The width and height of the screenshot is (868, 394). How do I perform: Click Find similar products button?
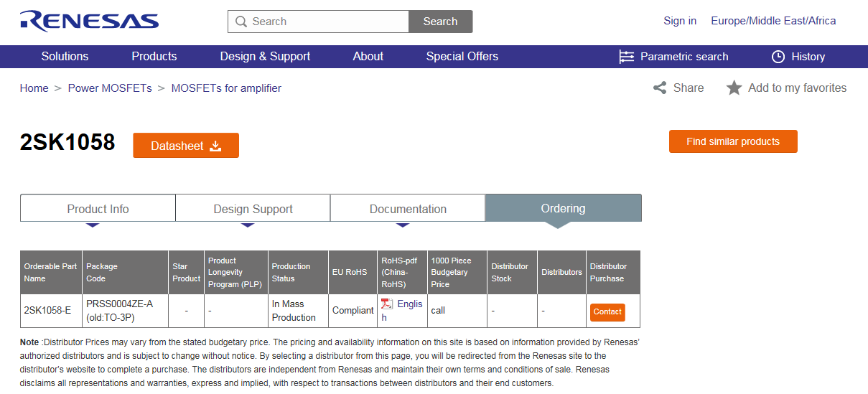[733, 141]
